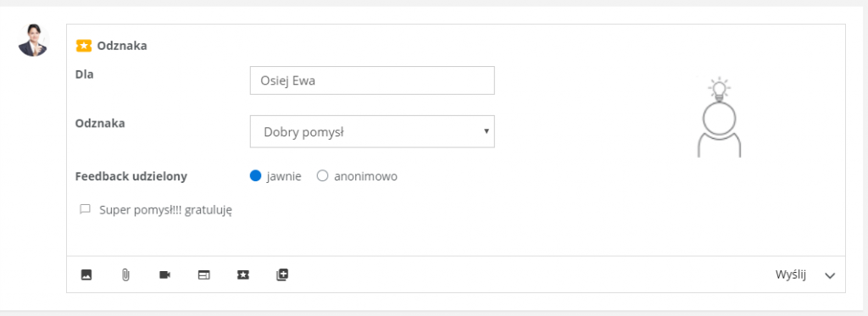Image resolution: width=868 pixels, height=316 pixels.
Task: Add a video with the camera icon
Action: point(165,274)
